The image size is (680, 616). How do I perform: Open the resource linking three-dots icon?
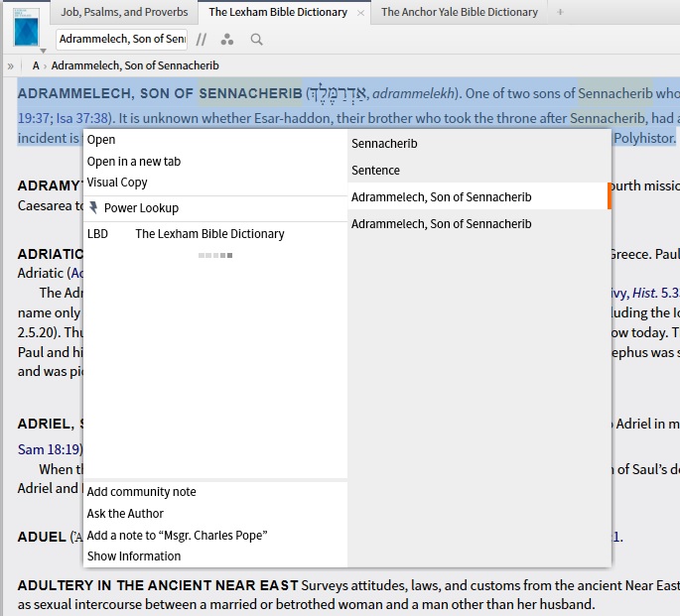(x=227, y=40)
